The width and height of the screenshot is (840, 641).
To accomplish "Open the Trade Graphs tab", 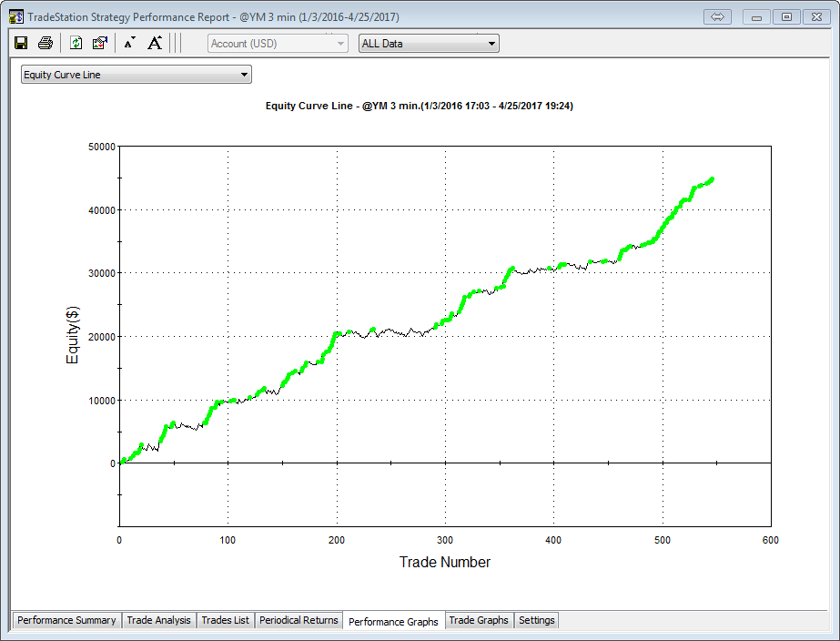I will click(479, 620).
